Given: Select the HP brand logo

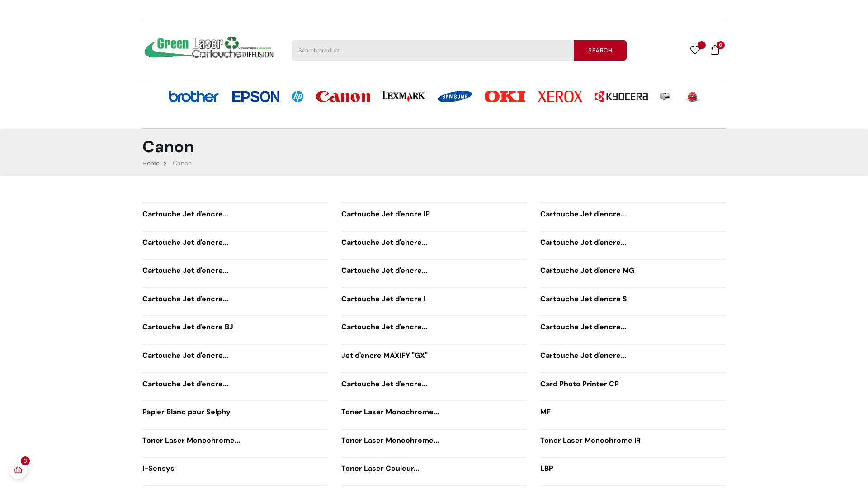Looking at the screenshot, I should pos(297,96).
